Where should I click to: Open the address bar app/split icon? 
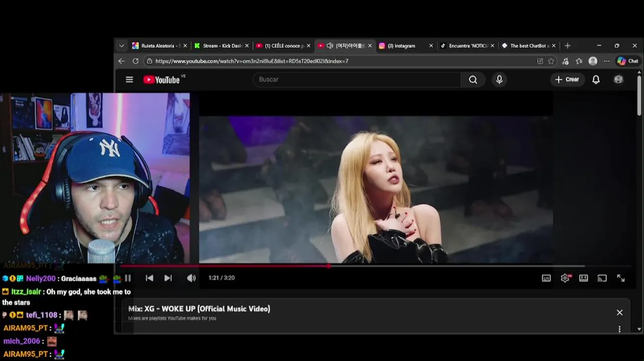point(540,61)
